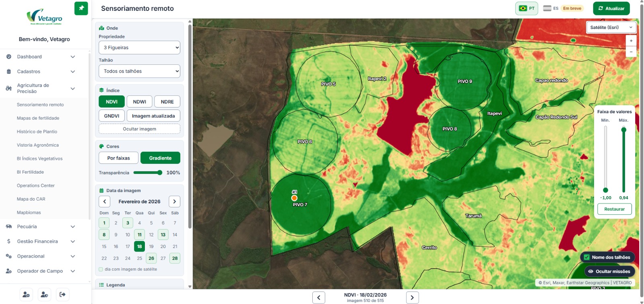Open Mapas de fertilidade menu item
This screenshot has width=644, height=304.
point(38,118)
